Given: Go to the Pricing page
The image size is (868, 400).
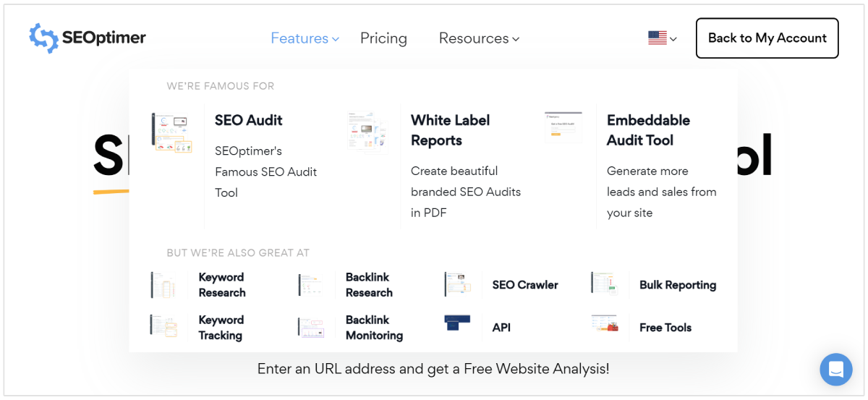Looking at the screenshot, I should (383, 38).
